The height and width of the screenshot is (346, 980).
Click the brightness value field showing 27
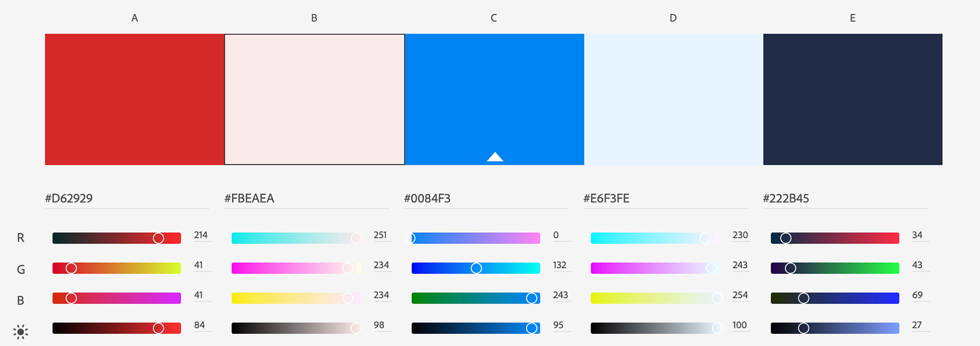tap(921, 326)
